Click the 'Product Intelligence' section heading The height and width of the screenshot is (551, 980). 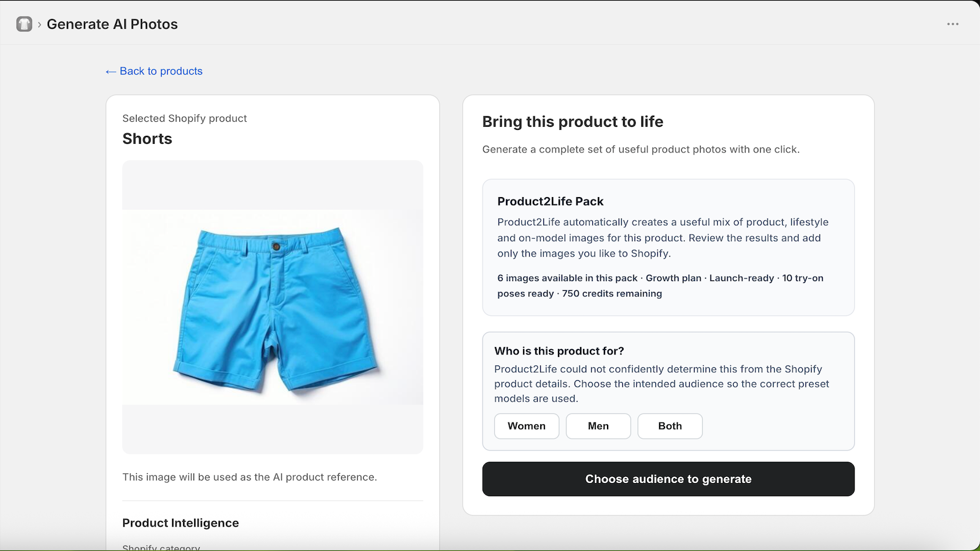pos(181,523)
